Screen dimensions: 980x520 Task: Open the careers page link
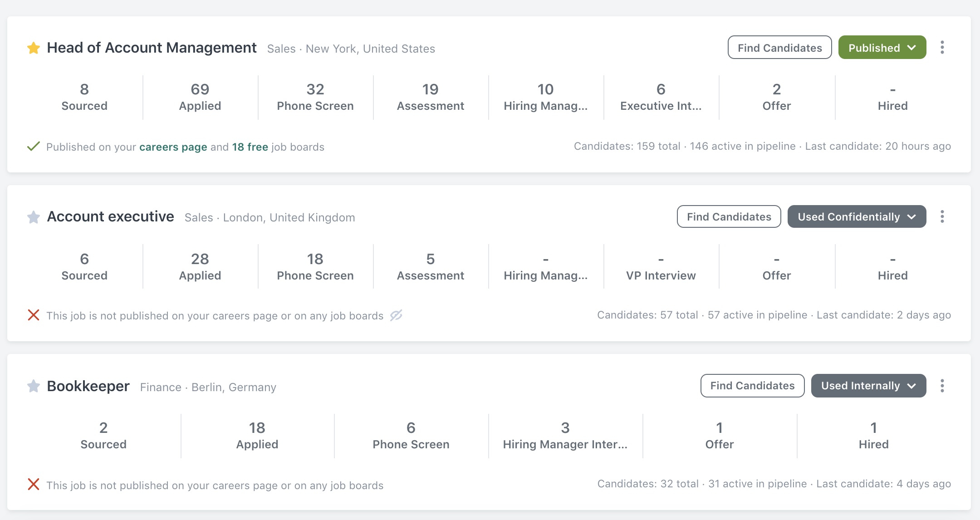tap(173, 147)
